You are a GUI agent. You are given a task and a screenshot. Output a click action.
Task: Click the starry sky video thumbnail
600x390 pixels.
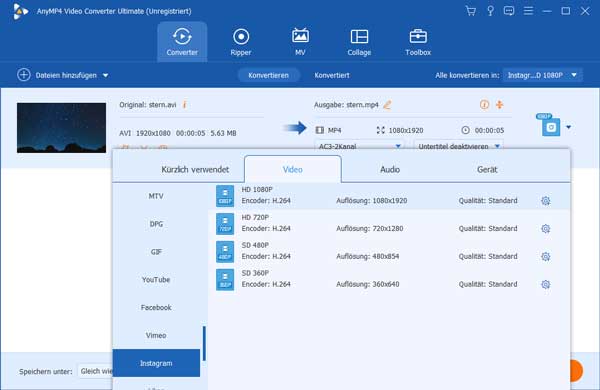[61, 127]
